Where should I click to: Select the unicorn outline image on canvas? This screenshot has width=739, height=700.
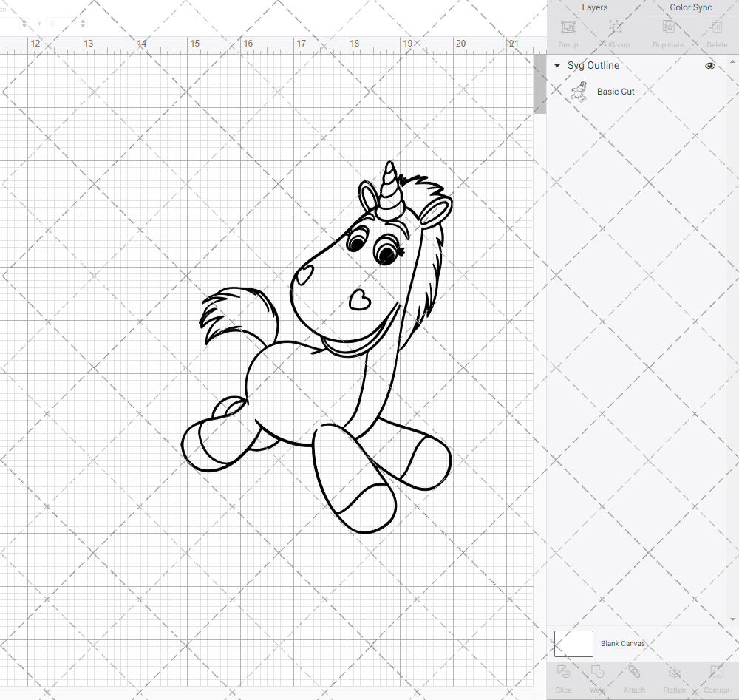[317, 347]
